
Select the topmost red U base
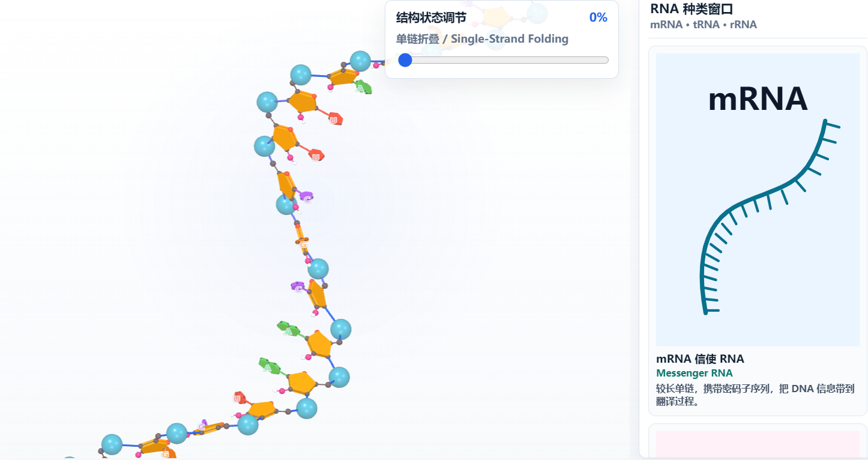pyautogui.click(x=335, y=120)
